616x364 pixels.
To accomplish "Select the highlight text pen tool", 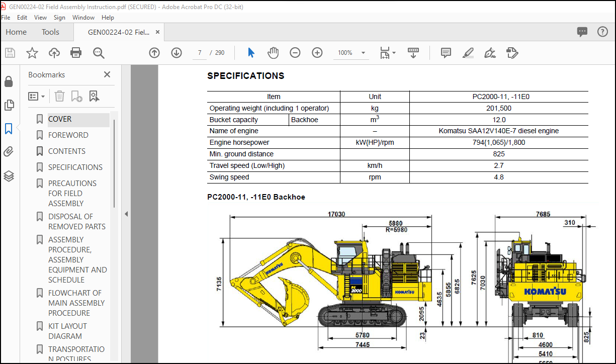I will pos(468,53).
